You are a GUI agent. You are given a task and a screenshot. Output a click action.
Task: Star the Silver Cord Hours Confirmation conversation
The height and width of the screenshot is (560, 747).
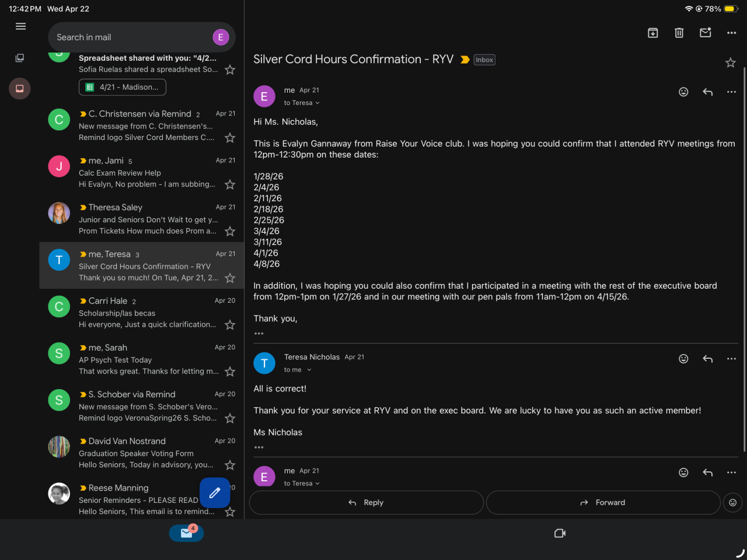(730, 63)
